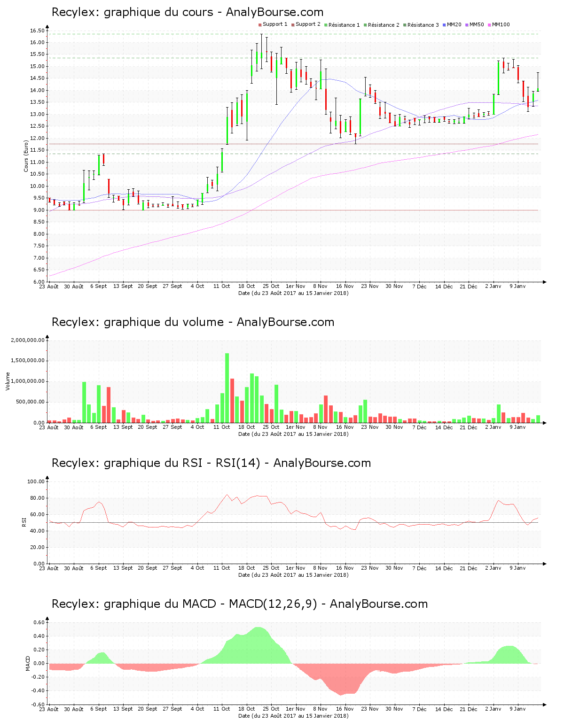Click the 500,000.00 volume axis value
Viewport: 564px width, 728px height.
[31, 403]
